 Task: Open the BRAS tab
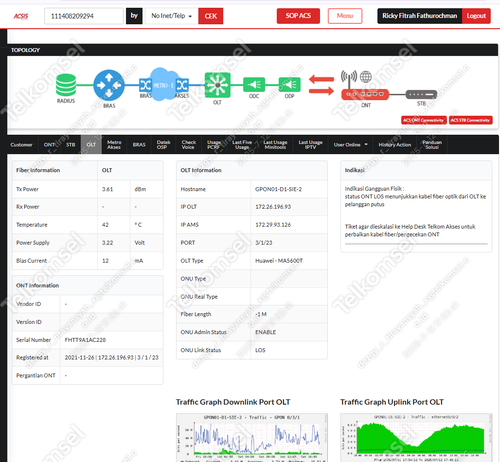click(x=139, y=145)
